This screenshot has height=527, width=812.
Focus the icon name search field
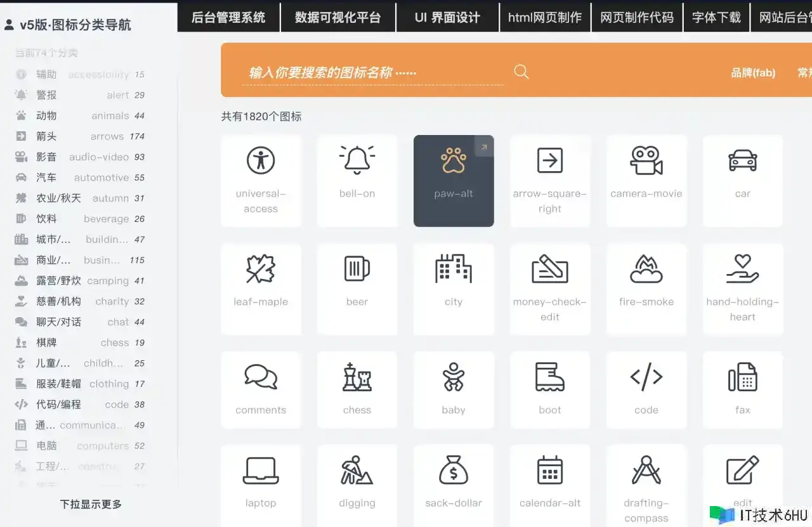coord(373,72)
